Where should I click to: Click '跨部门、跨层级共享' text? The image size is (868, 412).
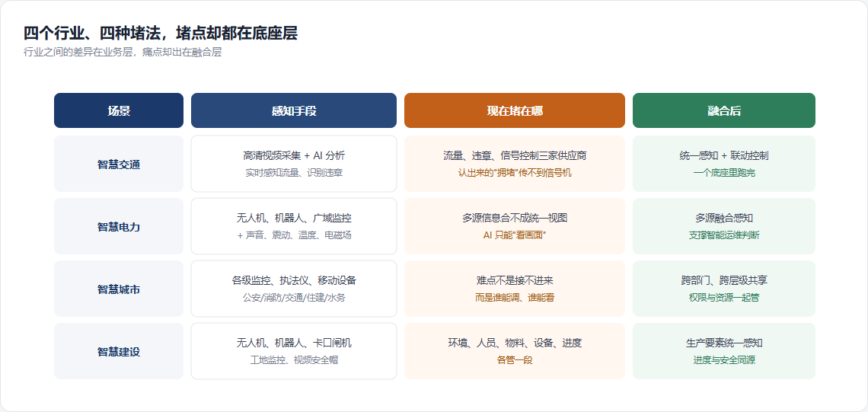pos(724,281)
